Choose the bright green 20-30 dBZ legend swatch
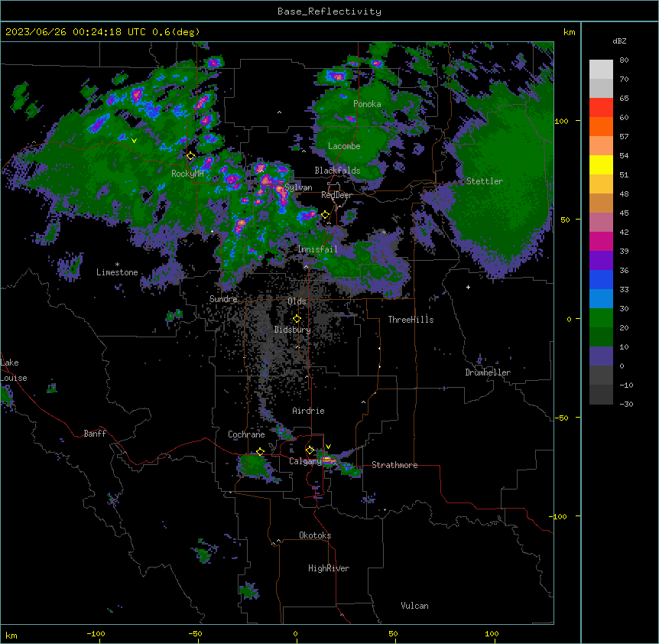 601,318
